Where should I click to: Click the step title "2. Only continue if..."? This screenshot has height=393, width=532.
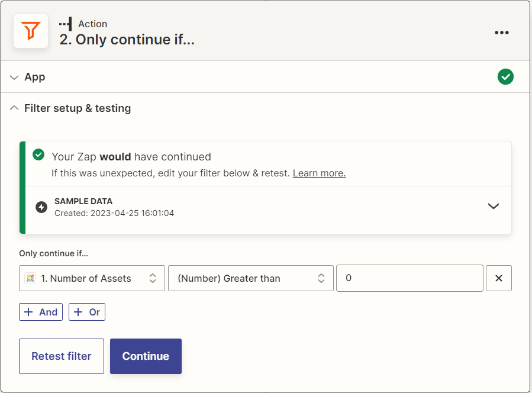(127, 40)
